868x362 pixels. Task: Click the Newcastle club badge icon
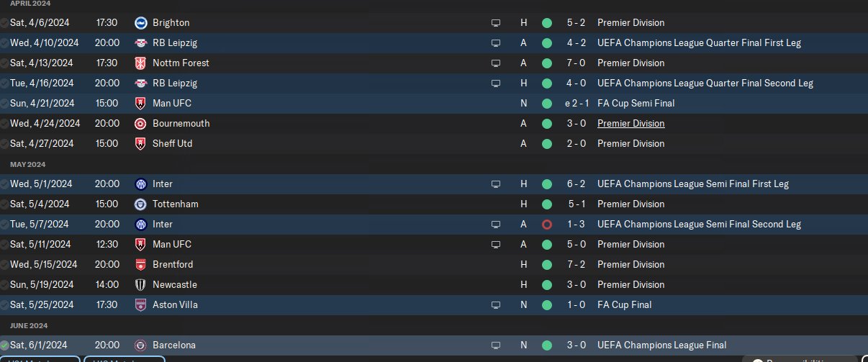tap(140, 285)
